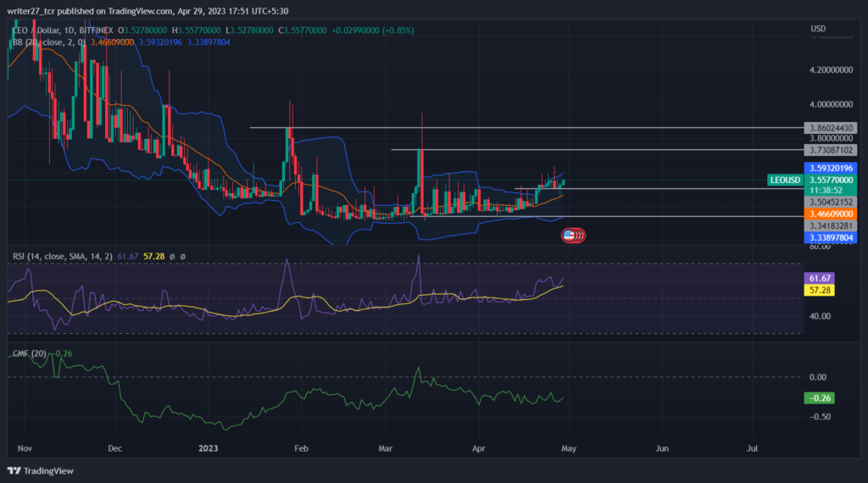Click the 2023 label on the time axis
Image resolution: width=868 pixels, height=483 pixels.
209,449
